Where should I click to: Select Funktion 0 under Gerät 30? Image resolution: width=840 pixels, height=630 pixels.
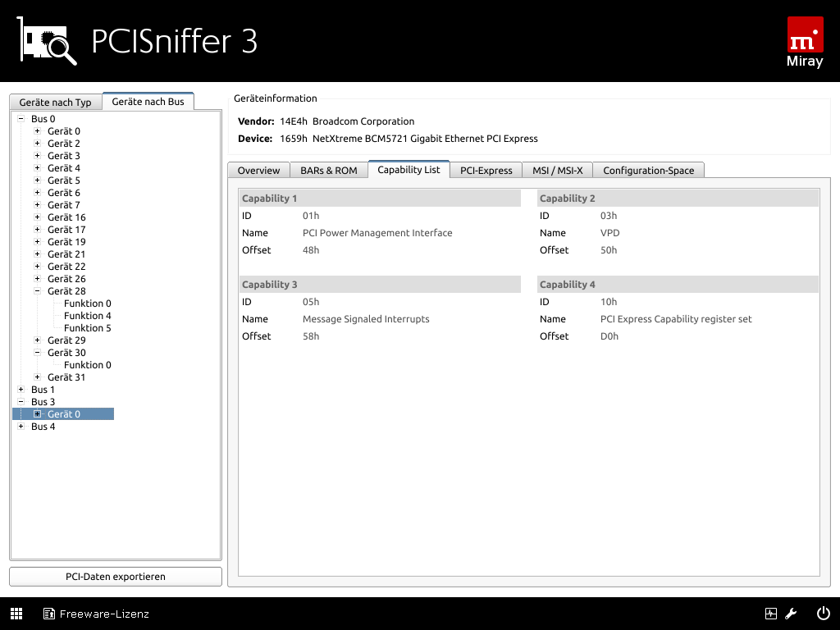(87, 365)
